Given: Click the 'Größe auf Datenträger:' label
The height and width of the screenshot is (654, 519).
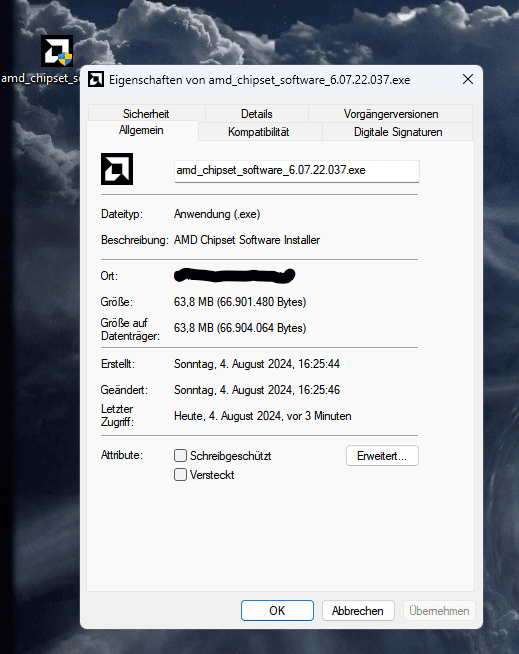Looking at the screenshot, I should click(130, 329).
